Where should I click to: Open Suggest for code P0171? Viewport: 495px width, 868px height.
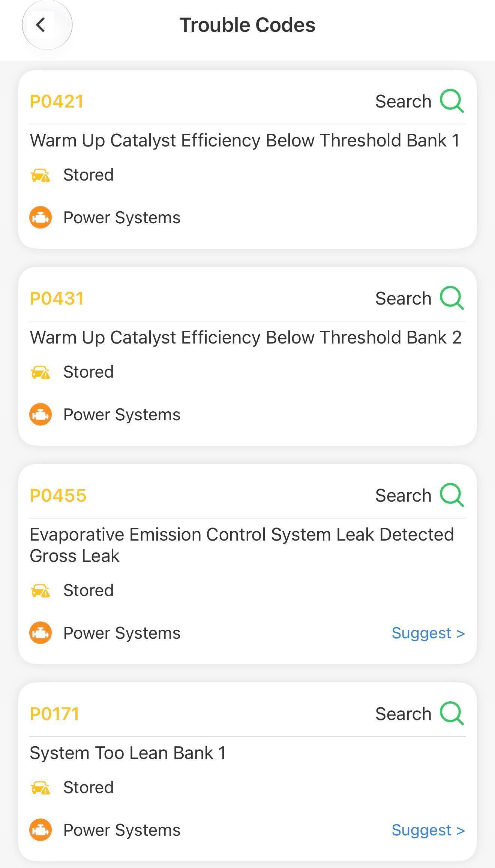coord(428,830)
